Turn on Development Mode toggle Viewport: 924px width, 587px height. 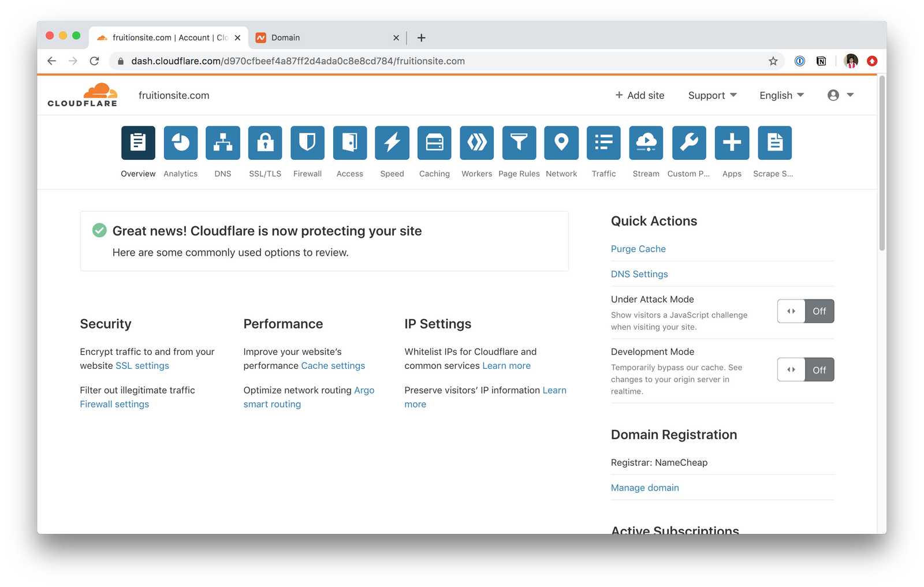point(805,370)
